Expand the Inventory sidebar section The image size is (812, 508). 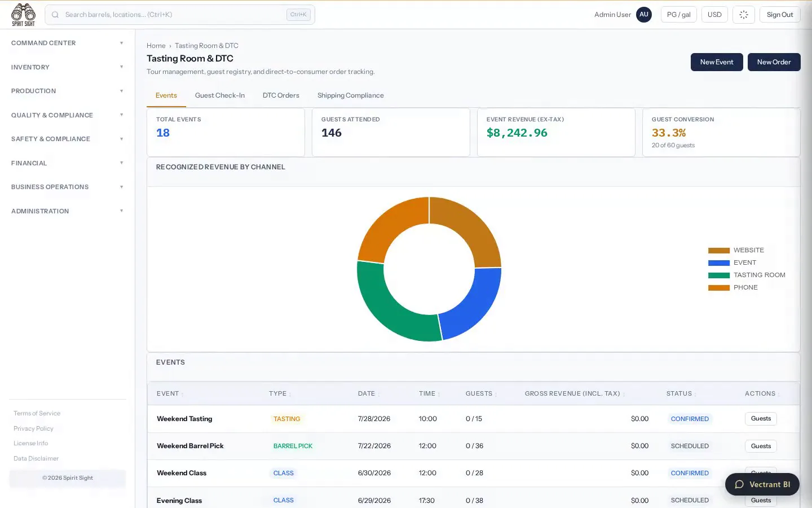(68, 67)
